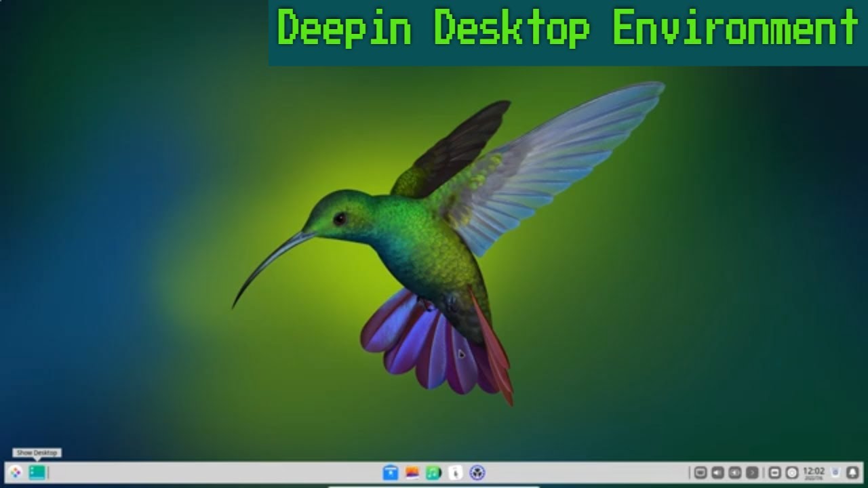Open the blue App Store dock icon

click(391, 472)
